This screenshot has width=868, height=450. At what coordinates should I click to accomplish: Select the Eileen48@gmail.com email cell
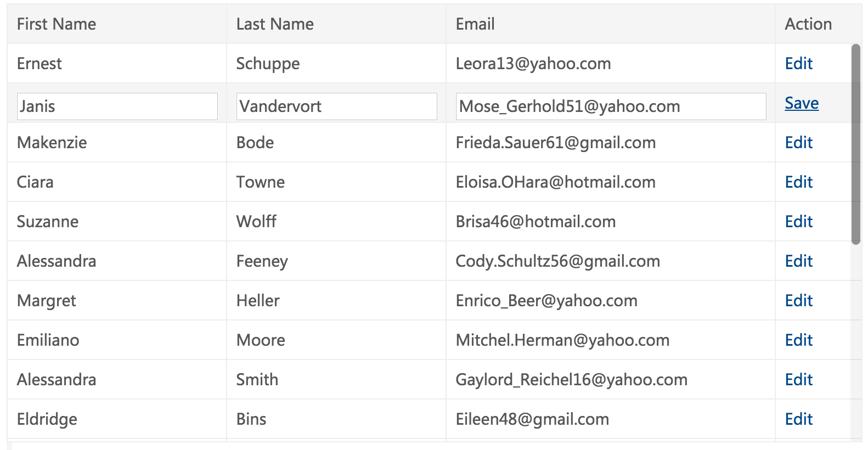(x=611, y=419)
